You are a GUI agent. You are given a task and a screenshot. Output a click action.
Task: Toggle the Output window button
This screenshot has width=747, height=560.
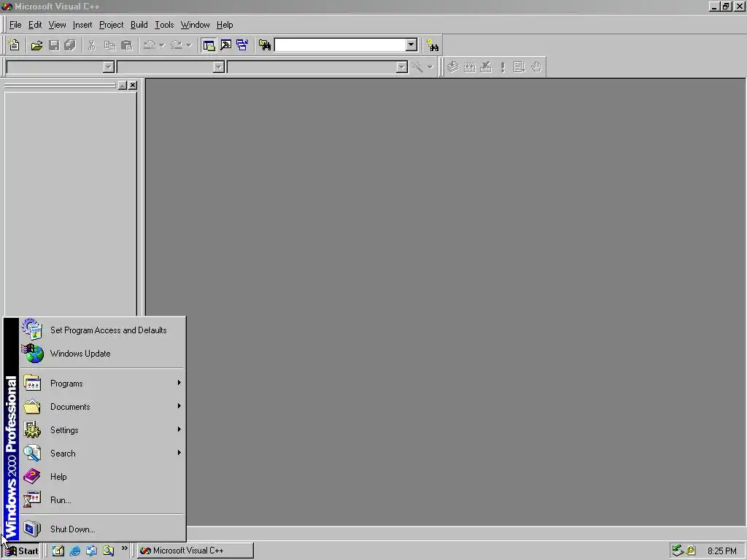[226, 45]
